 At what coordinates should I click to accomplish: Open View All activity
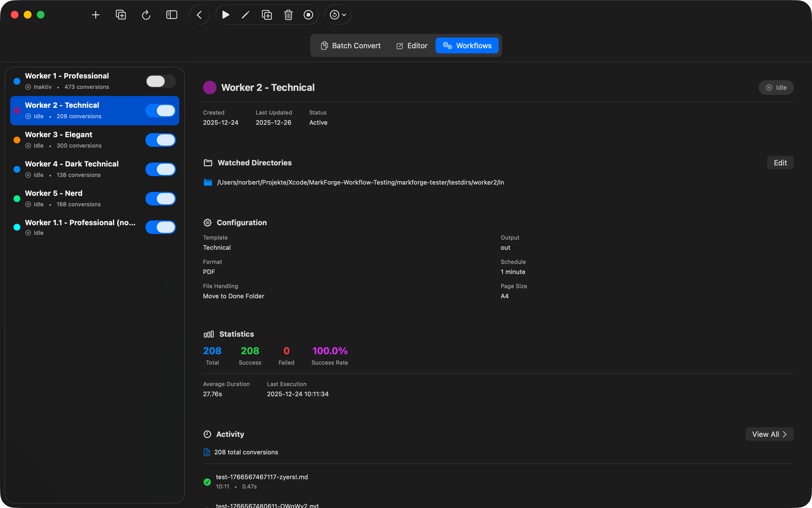tap(769, 434)
